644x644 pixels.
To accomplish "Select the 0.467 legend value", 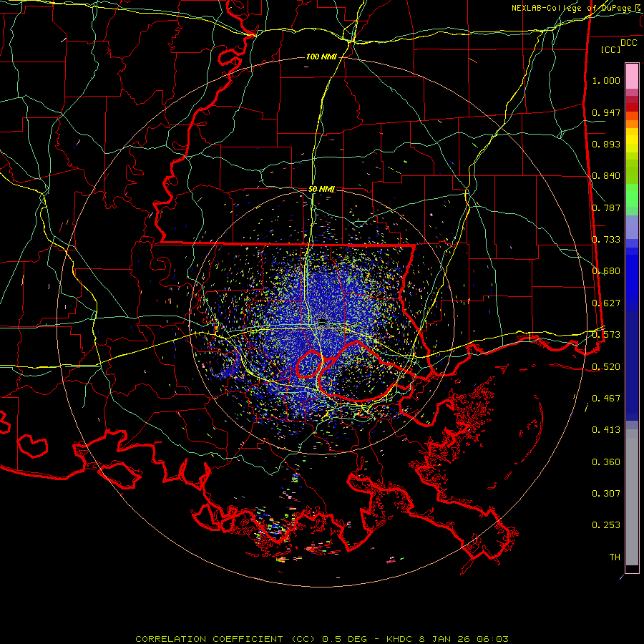I will [x=606, y=399].
